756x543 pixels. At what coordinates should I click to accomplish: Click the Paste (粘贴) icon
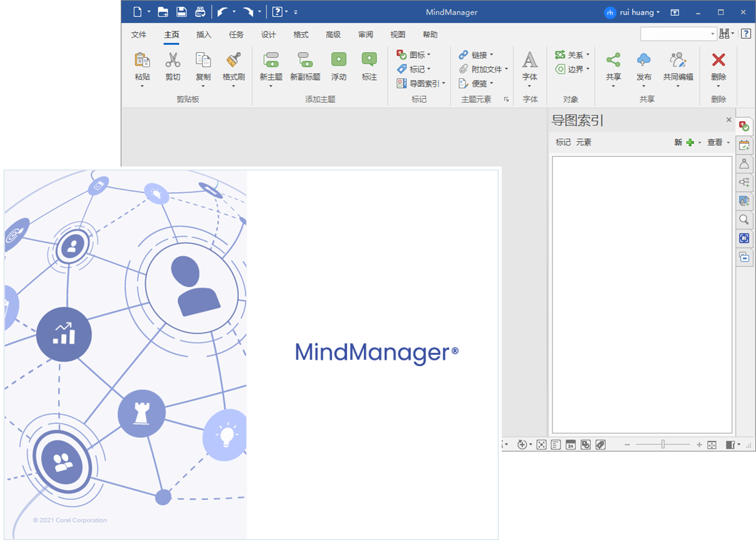[x=142, y=60]
